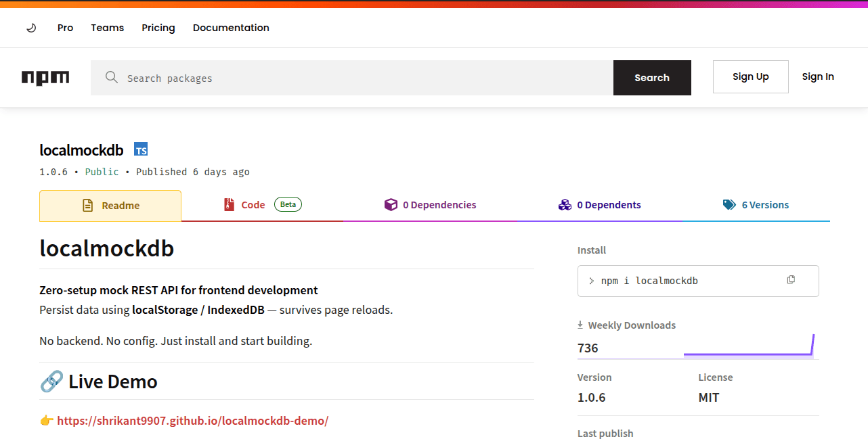Open the Teams page
Viewport: 868px width, 439px height.
107,27
